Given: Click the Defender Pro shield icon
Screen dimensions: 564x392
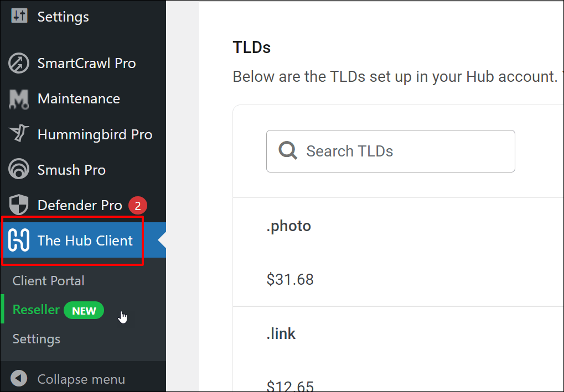Looking at the screenshot, I should 18,205.
